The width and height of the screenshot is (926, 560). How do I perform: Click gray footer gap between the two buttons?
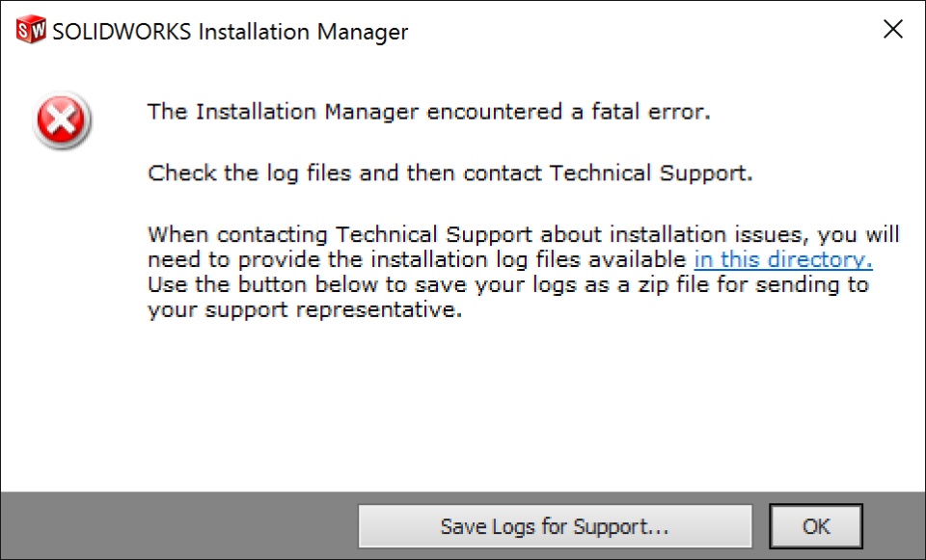761,525
